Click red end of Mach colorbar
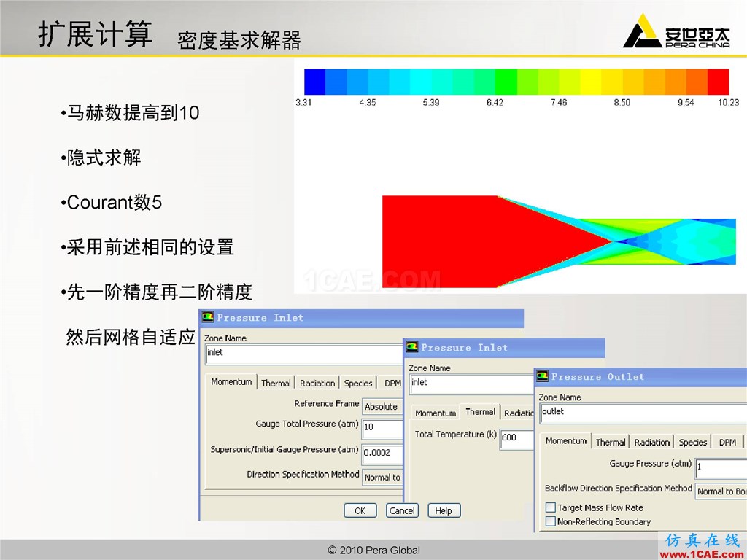747x560 pixels. pyautogui.click(x=719, y=82)
